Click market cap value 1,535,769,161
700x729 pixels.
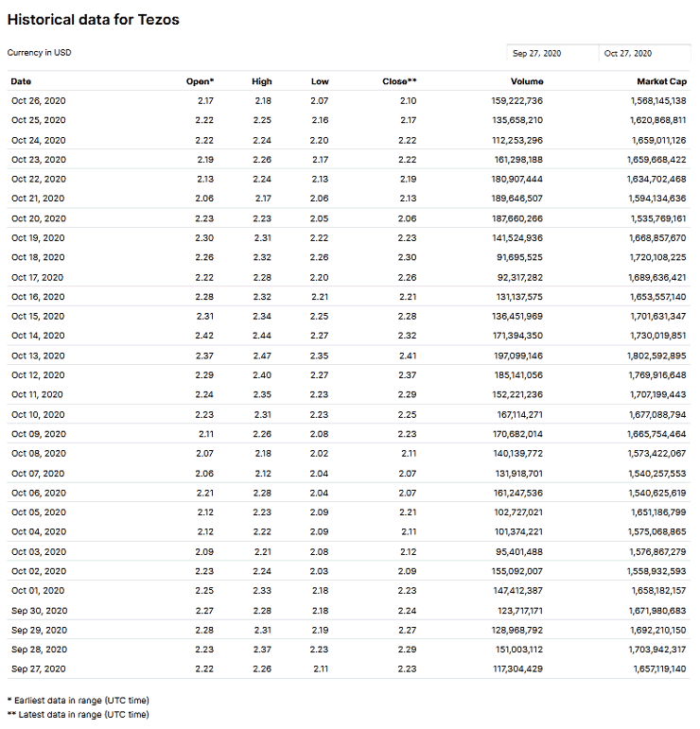[657, 218]
